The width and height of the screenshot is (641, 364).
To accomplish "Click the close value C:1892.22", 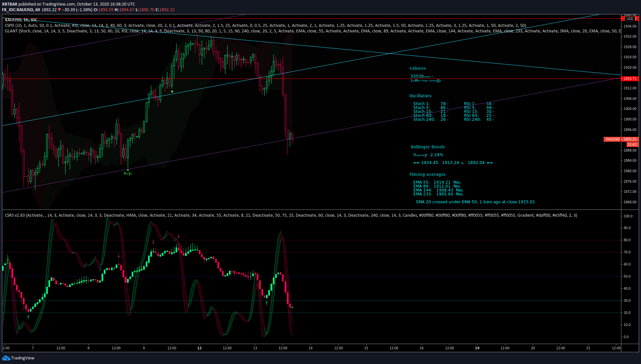I will [165, 10].
